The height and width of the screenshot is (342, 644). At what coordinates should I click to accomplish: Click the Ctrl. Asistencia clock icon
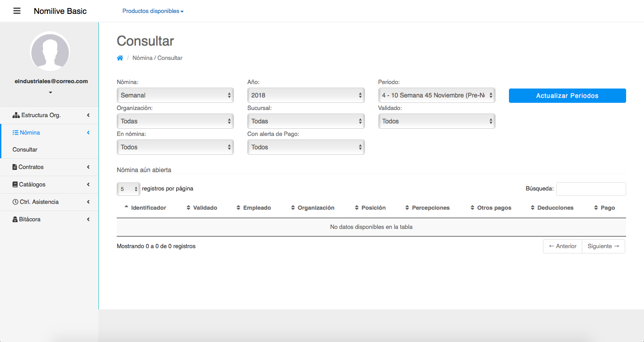(x=16, y=202)
